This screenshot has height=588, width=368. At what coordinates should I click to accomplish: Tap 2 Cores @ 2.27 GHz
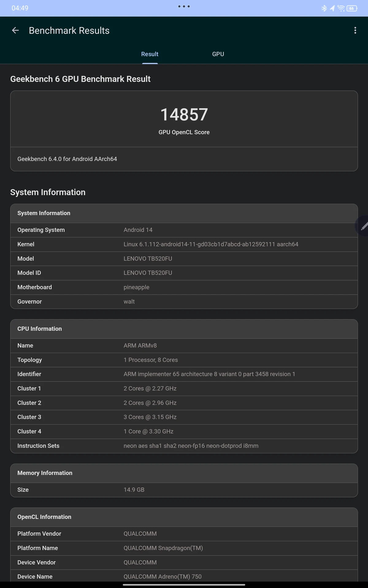pos(150,389)
